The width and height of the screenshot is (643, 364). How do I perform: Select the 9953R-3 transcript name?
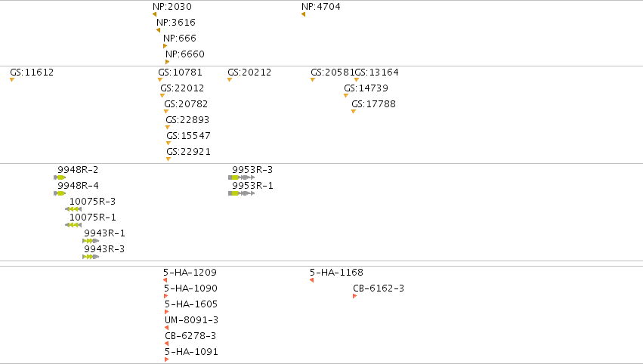pos(252,170)
